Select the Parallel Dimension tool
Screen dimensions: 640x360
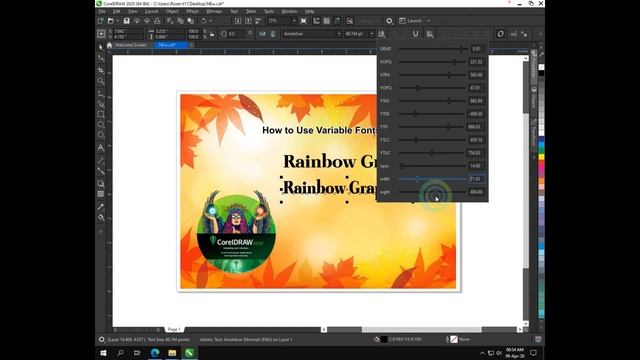101,161
